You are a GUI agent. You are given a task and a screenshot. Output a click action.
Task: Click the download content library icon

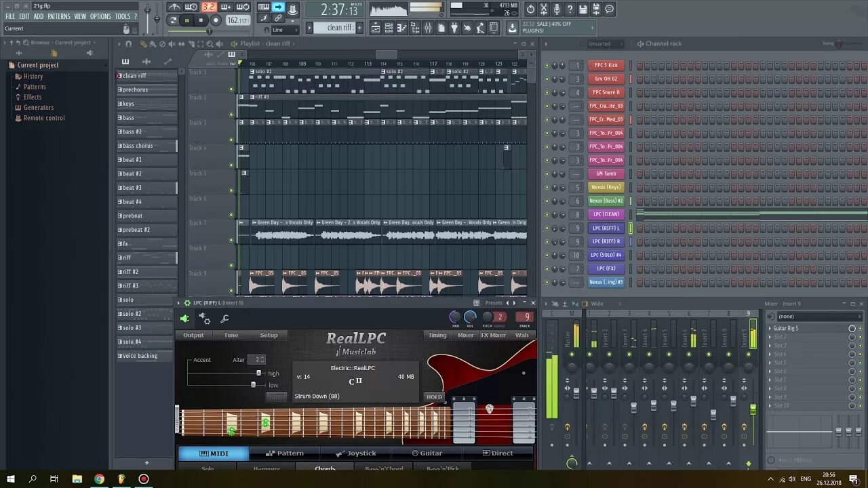(x=512, y=28)
